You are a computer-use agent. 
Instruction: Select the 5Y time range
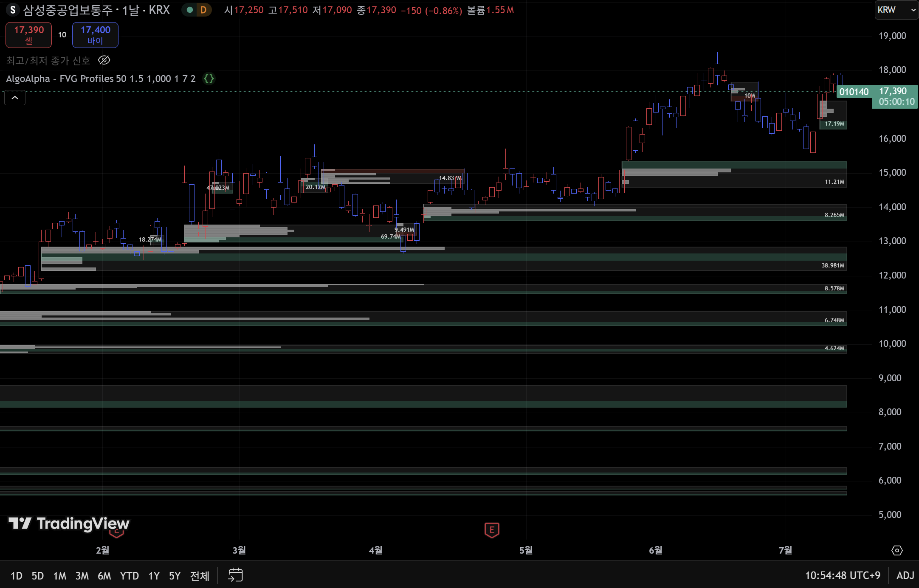(x=175, y=576)
